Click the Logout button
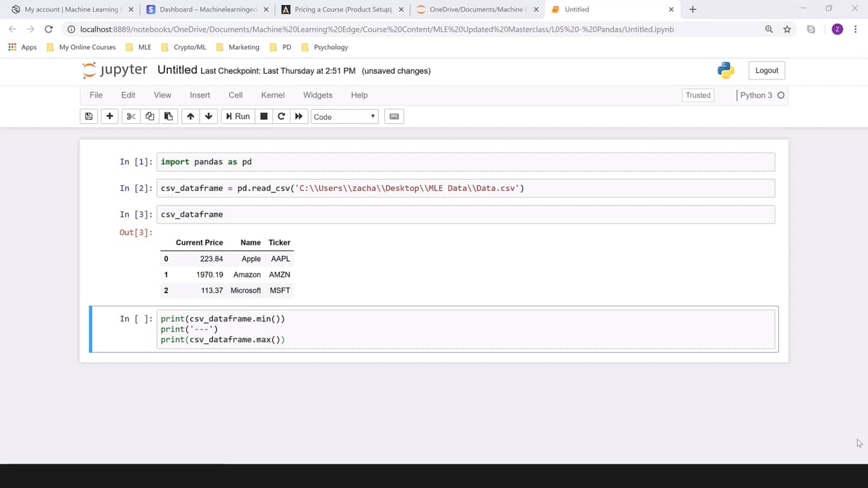868x488 pixels. [x=767, y=70]
